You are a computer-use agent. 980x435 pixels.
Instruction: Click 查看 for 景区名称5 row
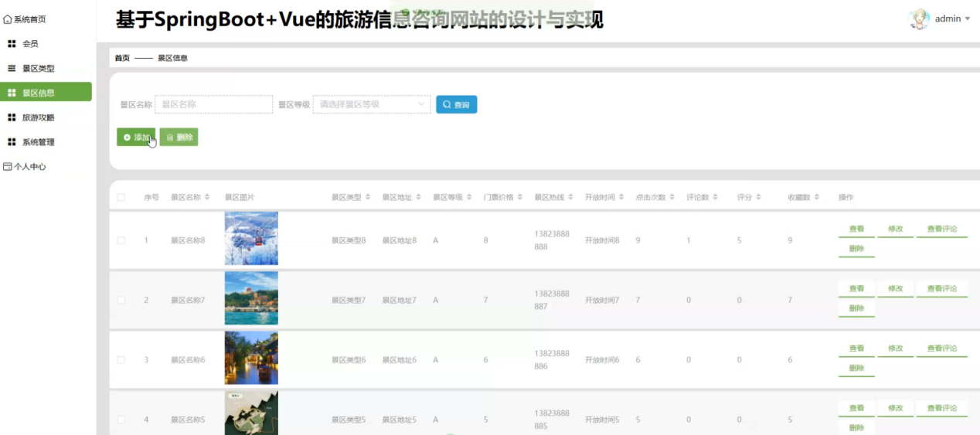pyautogui.click(x=856, y=408)
